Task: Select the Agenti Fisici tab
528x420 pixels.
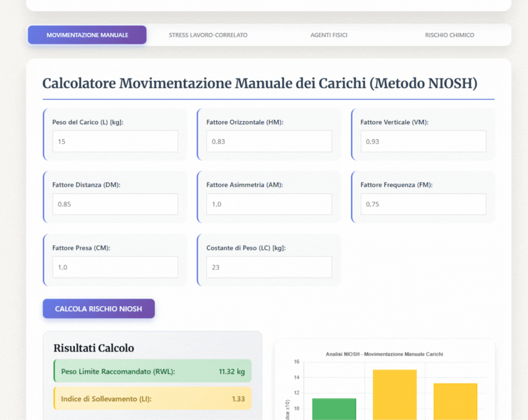Action: 329,35
